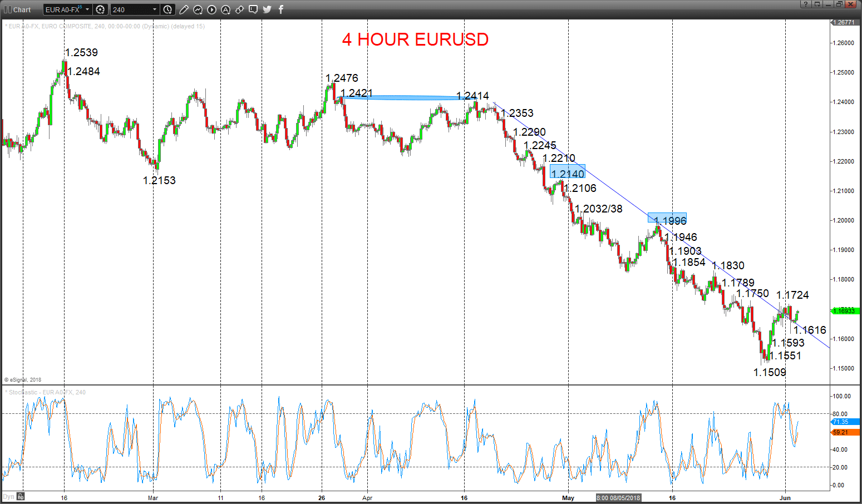Select the 4 HOUR EURUSD title text
The image size is (862, 504).
tap(415, 39)
